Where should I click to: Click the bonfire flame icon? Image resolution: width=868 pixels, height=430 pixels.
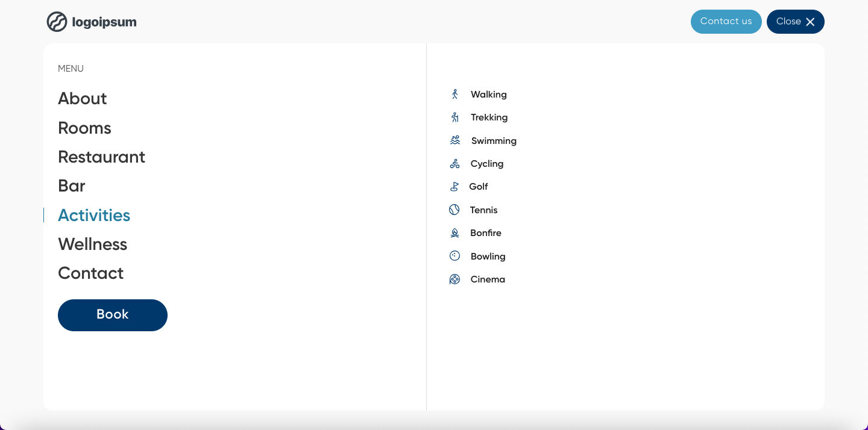click(x=455, y=233)
